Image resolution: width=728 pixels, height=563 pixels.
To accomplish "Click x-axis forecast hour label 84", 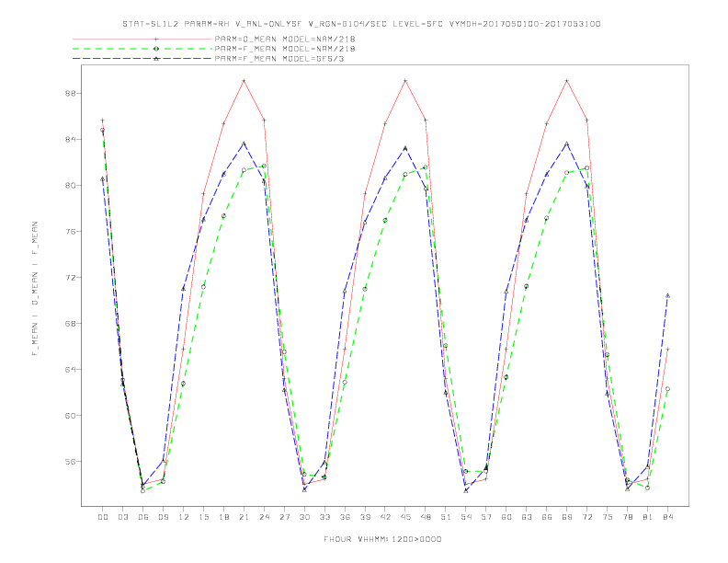I will click(668, 517).
